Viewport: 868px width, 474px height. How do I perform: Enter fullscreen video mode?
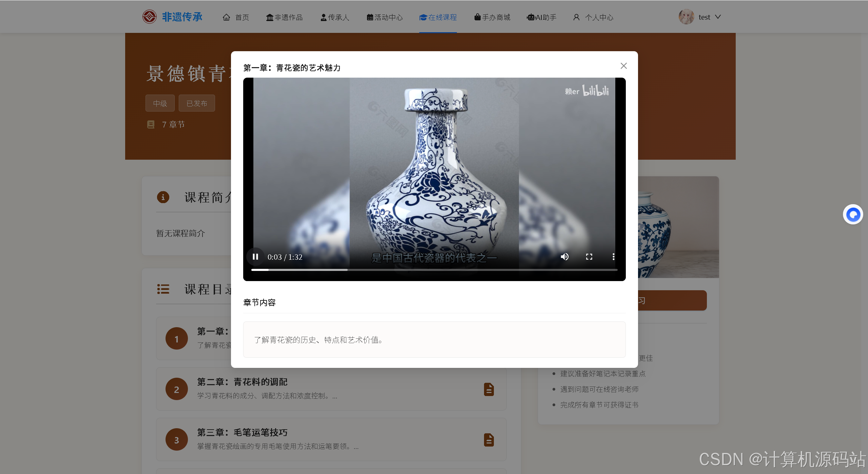589,257
